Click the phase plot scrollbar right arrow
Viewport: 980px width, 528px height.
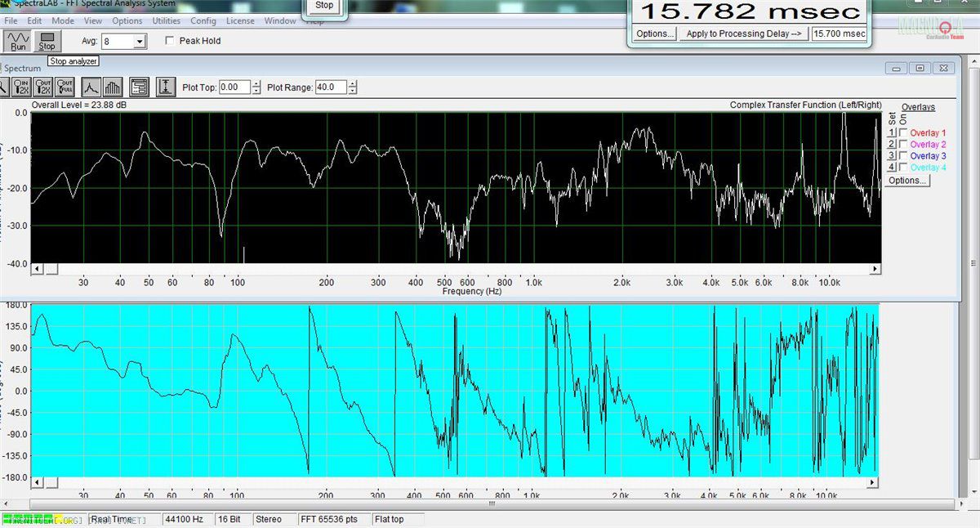[873, 484]
